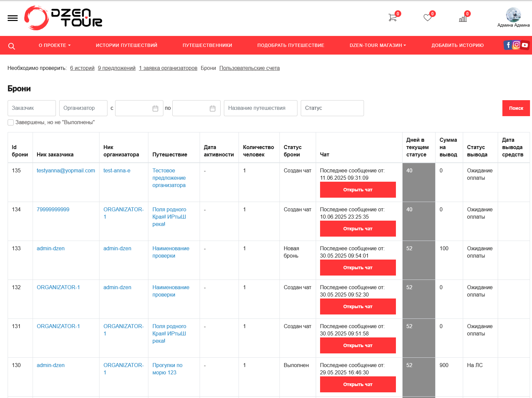Open organizer test-anna-e link
This screenshot has width=532, height=398.
tap(117, 170)
